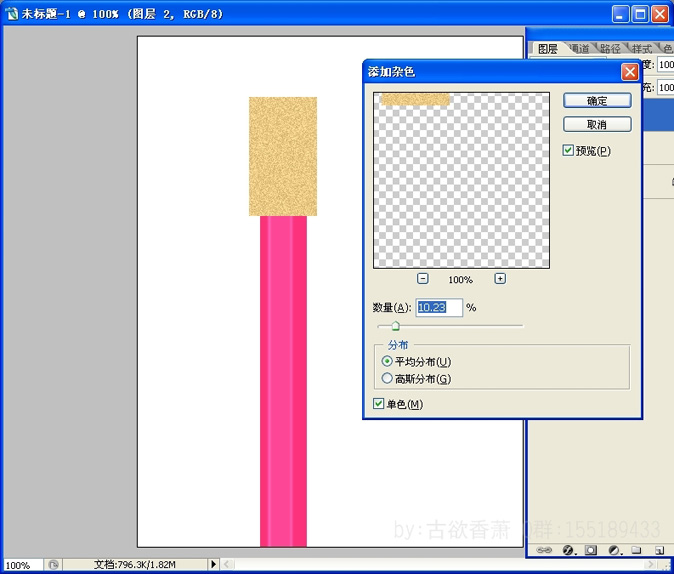Screen dimensions: 674x574
Task: Click the 数量(A) amount input field
Action: coord(439,307)
